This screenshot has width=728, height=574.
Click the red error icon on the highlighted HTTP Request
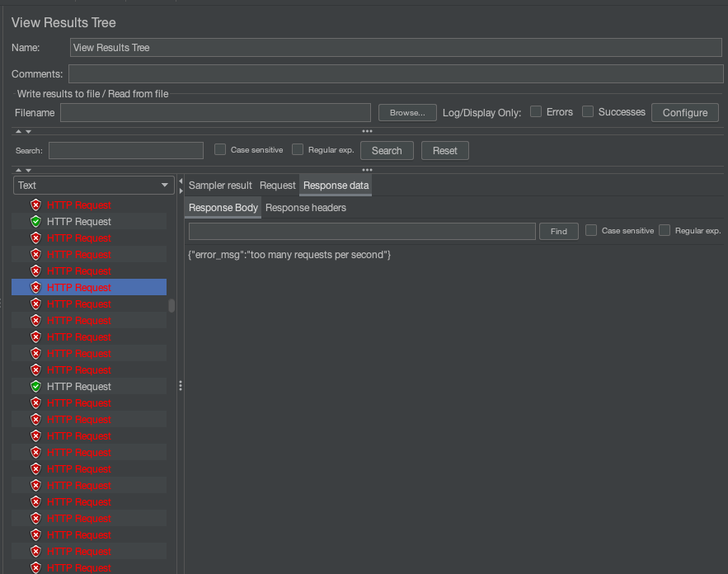point(35,288)
